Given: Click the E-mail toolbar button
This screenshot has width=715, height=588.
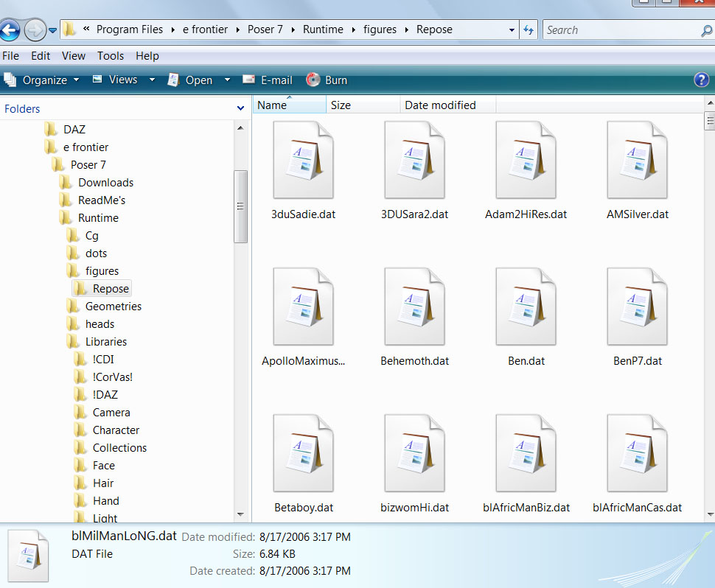Looking at the screenshot, I should (268, 80).
